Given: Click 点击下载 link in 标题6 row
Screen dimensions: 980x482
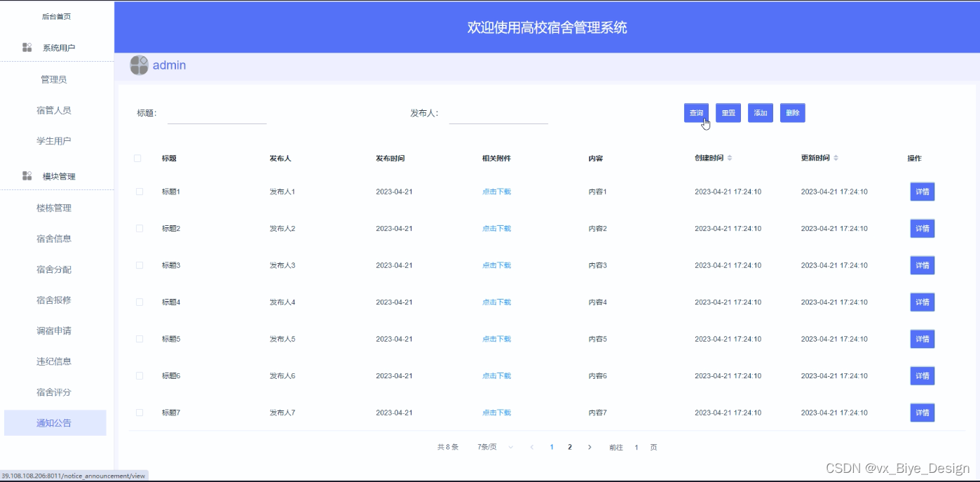Looking at the screenshot, I should pos(496,376).
